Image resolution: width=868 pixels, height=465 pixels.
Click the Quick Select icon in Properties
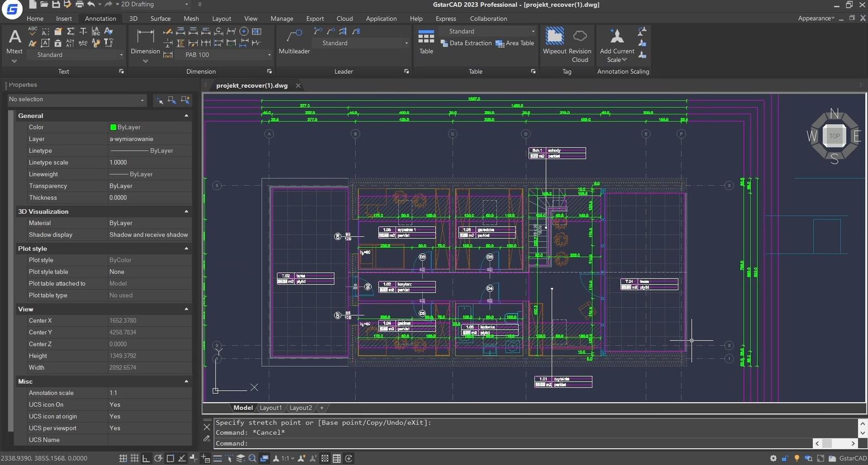click(x=185, y=100)
